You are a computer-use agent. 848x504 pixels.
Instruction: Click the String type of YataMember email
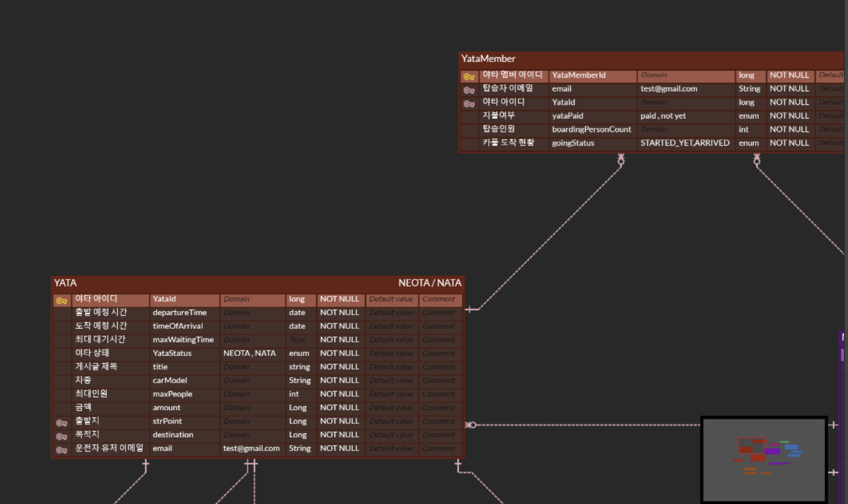(x=749, y=89)
